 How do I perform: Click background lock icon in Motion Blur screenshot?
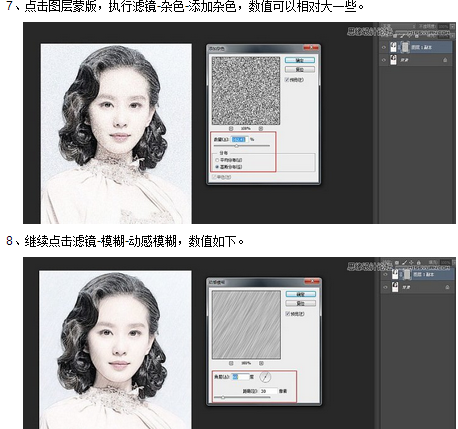(x=447, y=287)
